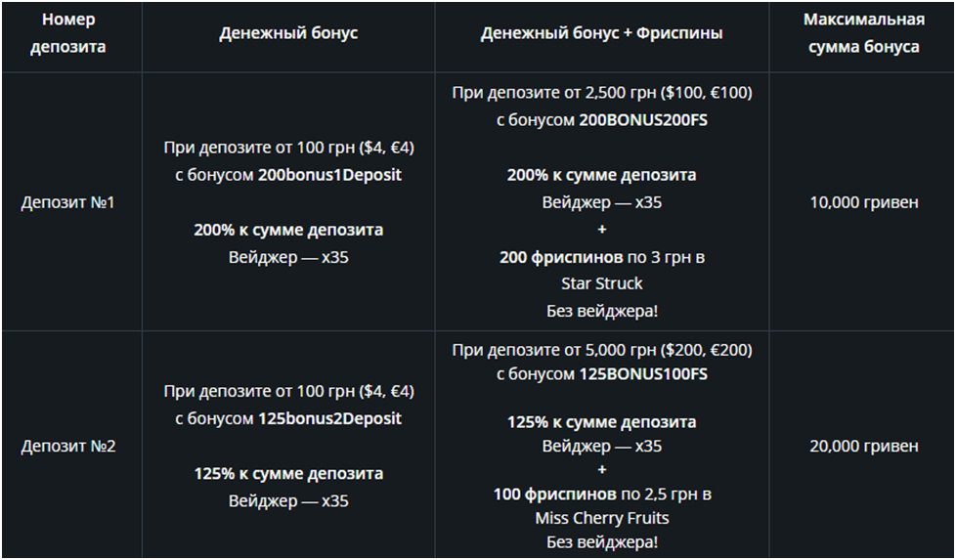Click the "Star Struck" game name
This screenshot has height=560, width=956.
(x=602, y=283)
